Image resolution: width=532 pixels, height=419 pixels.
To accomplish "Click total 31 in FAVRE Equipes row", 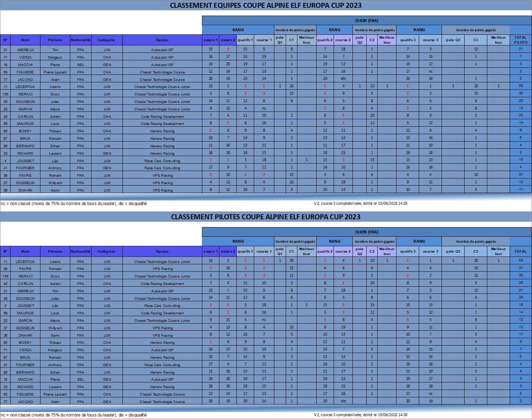I will point(521,175).
